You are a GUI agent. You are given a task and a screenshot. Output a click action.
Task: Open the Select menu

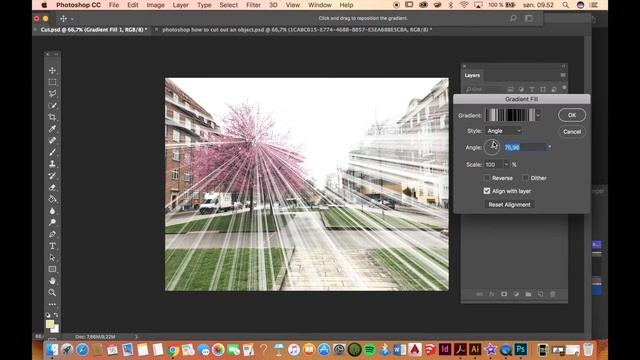[x=229, y=5]
